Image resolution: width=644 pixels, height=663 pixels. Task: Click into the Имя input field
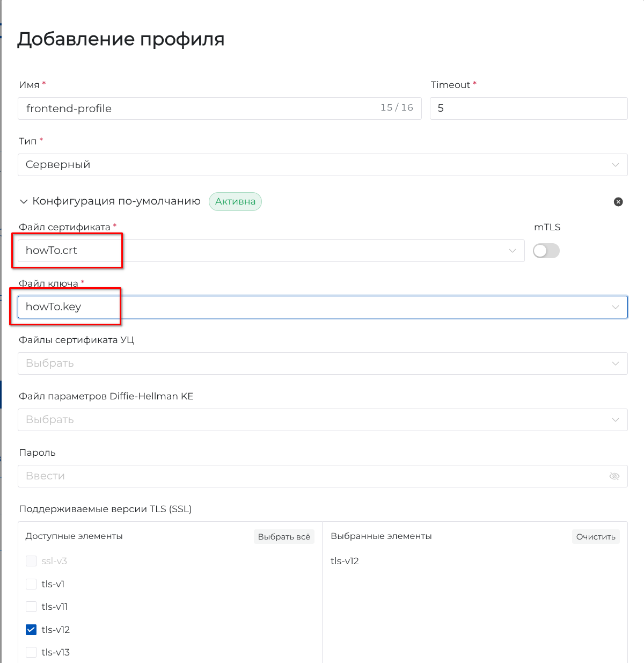click(x=199, y=108)
